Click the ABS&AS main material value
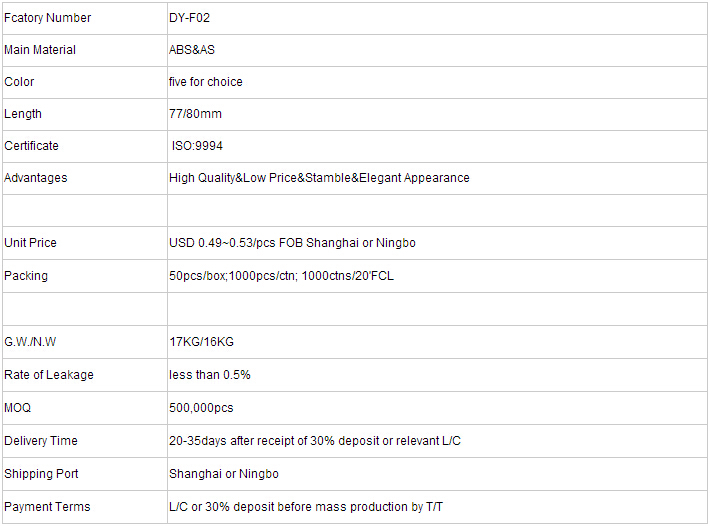The height and width of the screenshot is (526, 710). pos(192,50)
